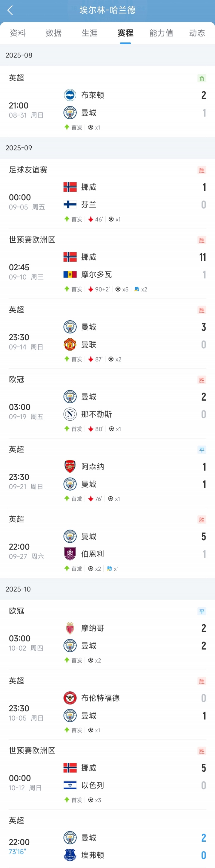Viewport: 215px width, 868px height.
Task: Click the Monaco club crest
Action: [70, 628]
